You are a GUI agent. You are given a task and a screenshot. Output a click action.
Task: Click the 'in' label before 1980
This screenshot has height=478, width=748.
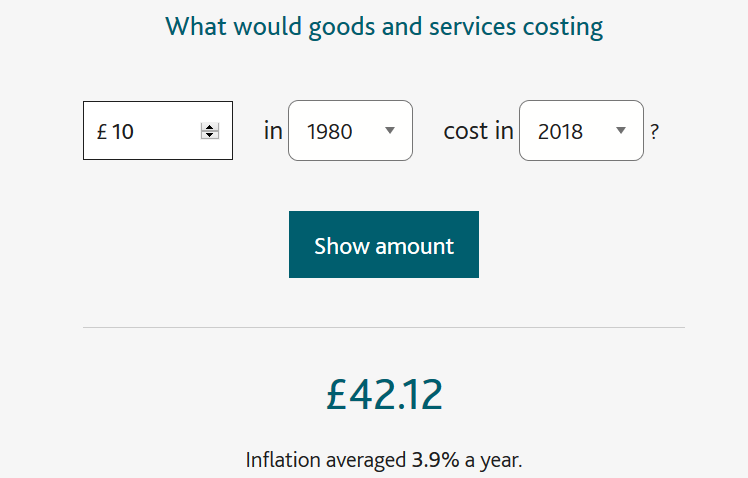[273, 131]
